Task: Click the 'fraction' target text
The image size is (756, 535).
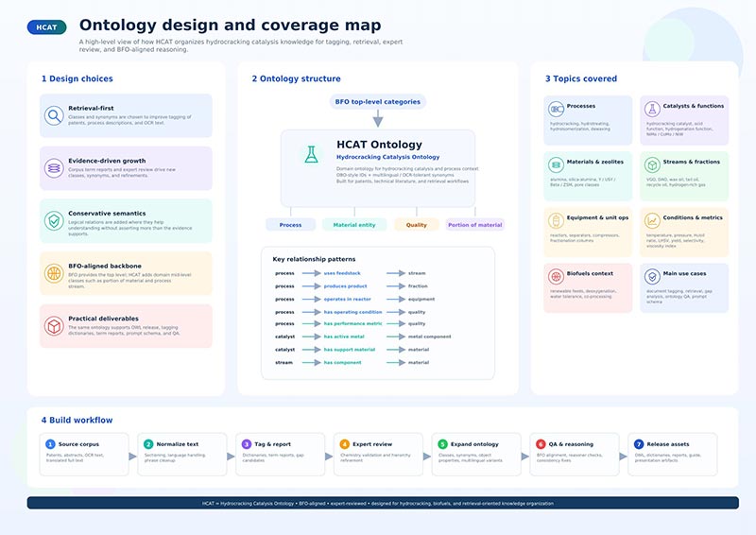Action: click(418, 286)
